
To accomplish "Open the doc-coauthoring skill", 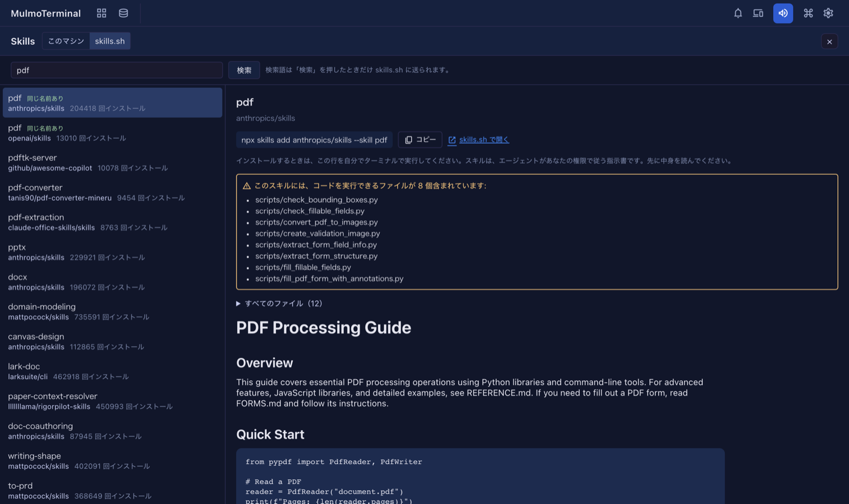I will click(x=113, y=431).
